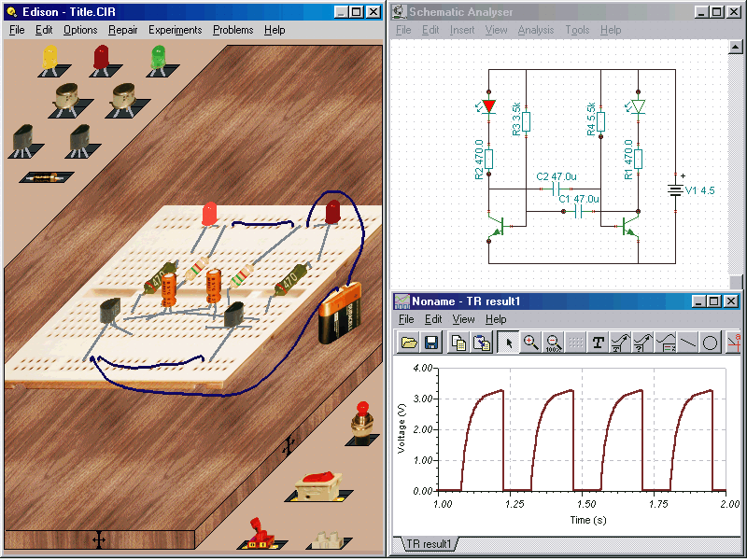This screenshot has height=560, width=747.
Task: Switch to the TR result1 tab
Action: (x=429, y=543)
